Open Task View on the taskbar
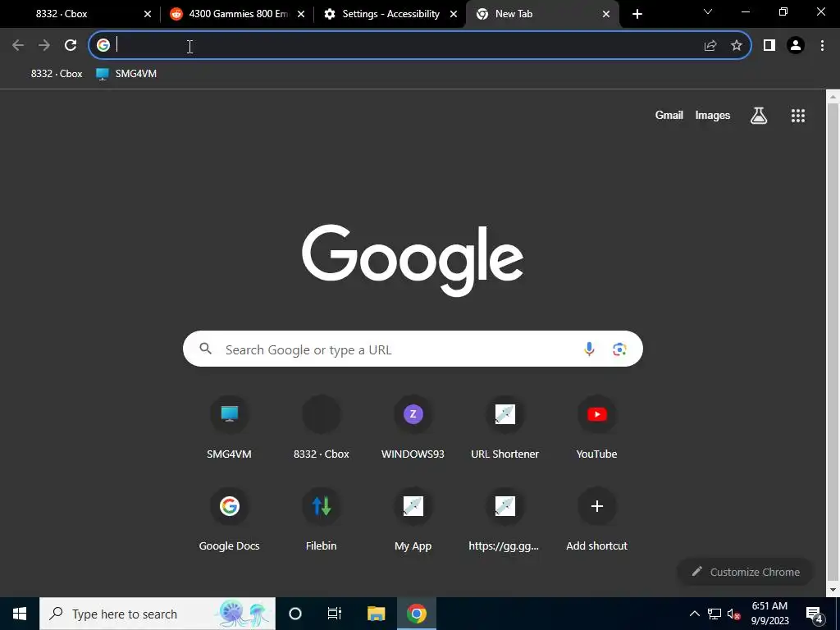Screen dimensions: 840x630 tap(335, 614)
